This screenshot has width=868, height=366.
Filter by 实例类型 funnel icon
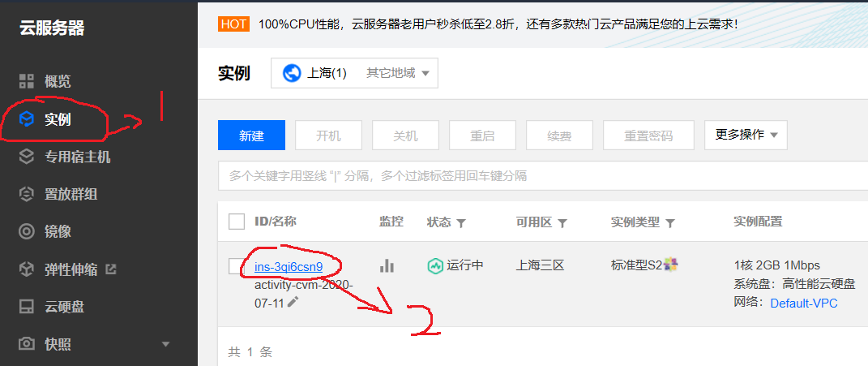[669, 223]
